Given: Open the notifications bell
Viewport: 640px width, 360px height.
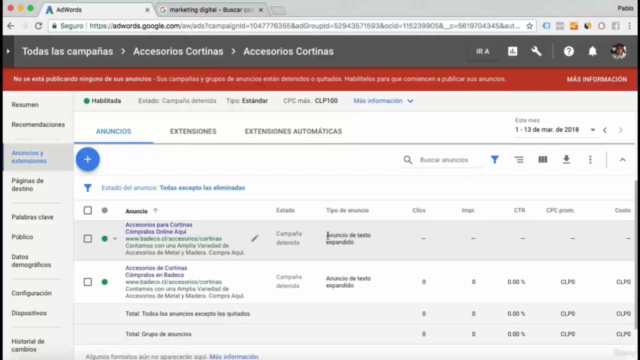Looking at the screenshot, I should point(592,51).
